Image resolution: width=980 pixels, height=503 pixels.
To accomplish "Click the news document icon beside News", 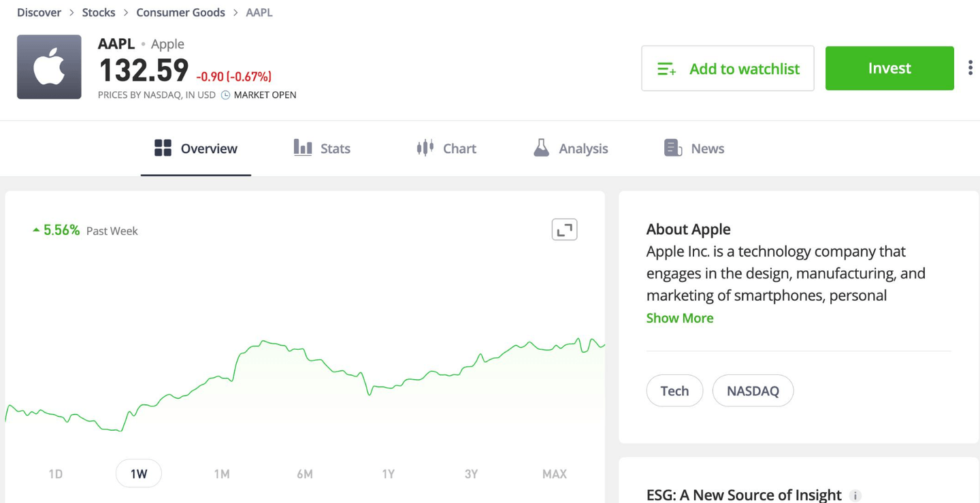I will pos(671,148).
